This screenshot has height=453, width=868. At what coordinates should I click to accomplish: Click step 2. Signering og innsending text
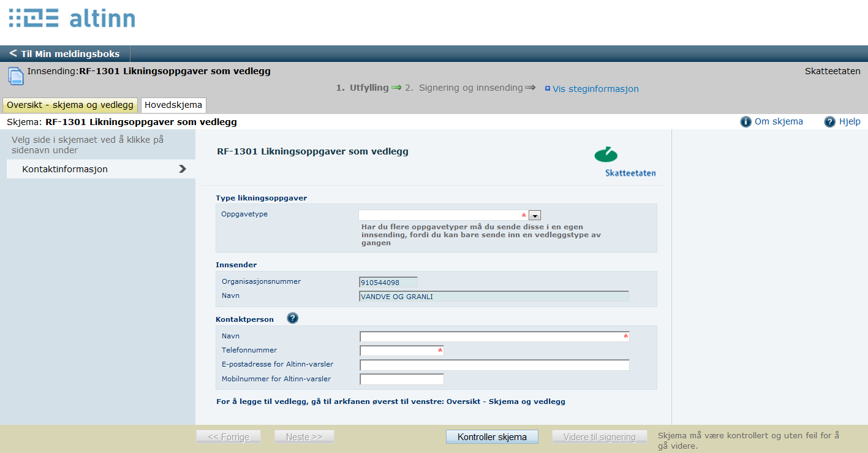coord(464,88)
